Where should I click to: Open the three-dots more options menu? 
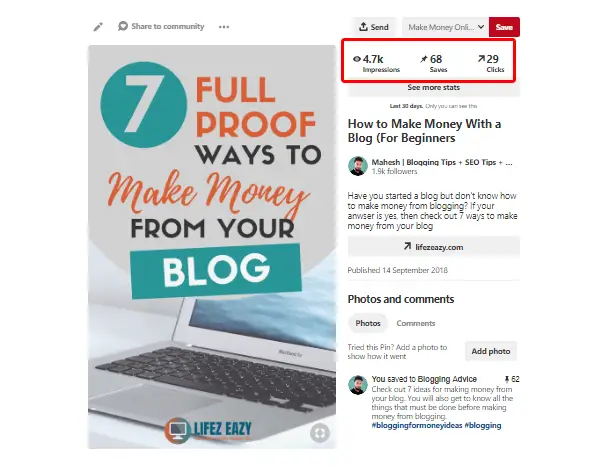224,27
